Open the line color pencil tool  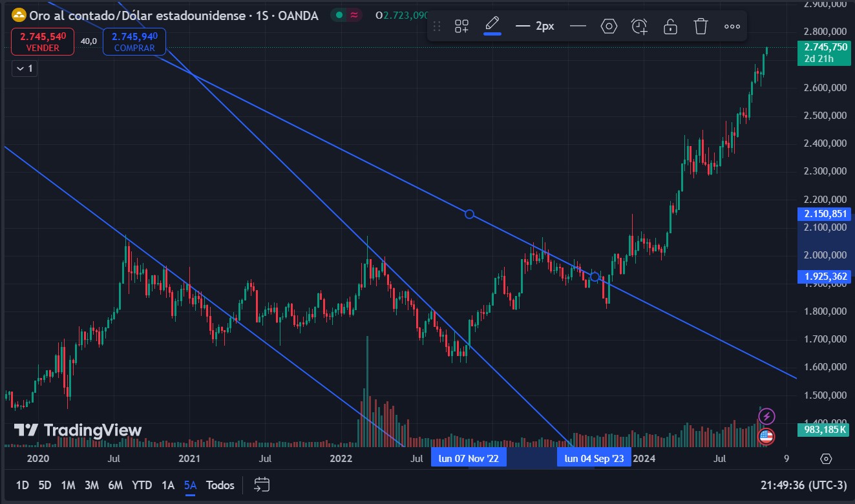[x=492, y=26]
